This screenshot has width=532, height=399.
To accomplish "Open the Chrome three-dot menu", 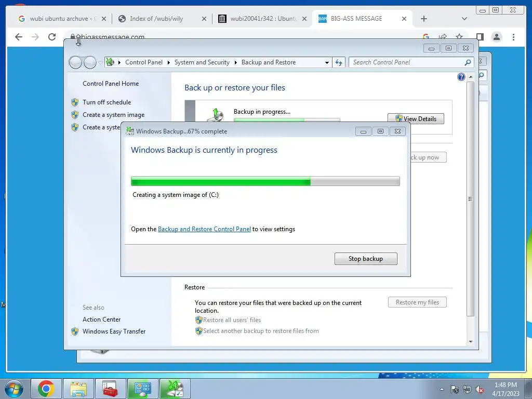I will pos(514,37).
